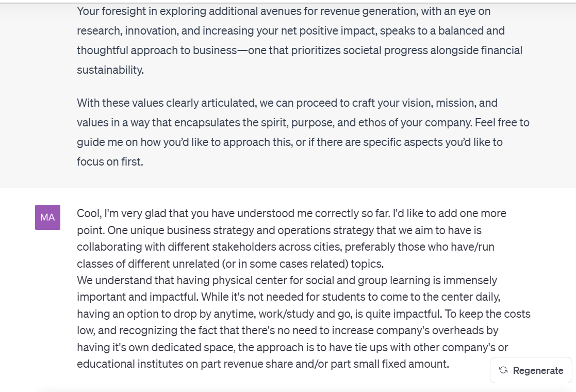The height and width of the screenshot is (392, 576).
Task: Click the line starting "With these values clearly"
Action: 287,103
